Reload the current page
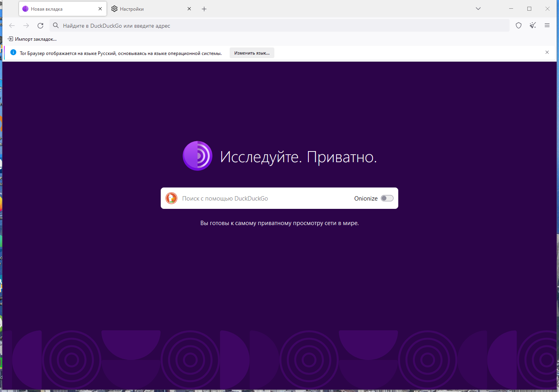The width and height of the screenshot is (559, 392). [40, 26]
